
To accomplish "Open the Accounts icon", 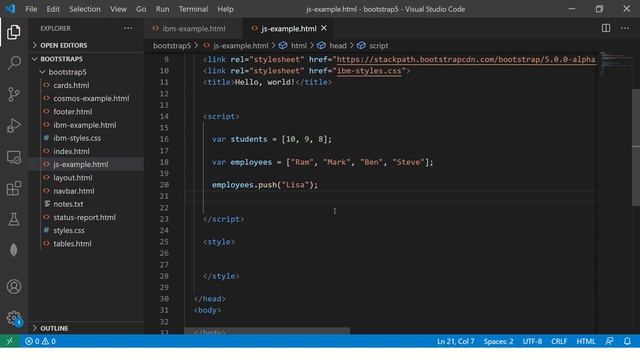I will click(x=13, y=287).
